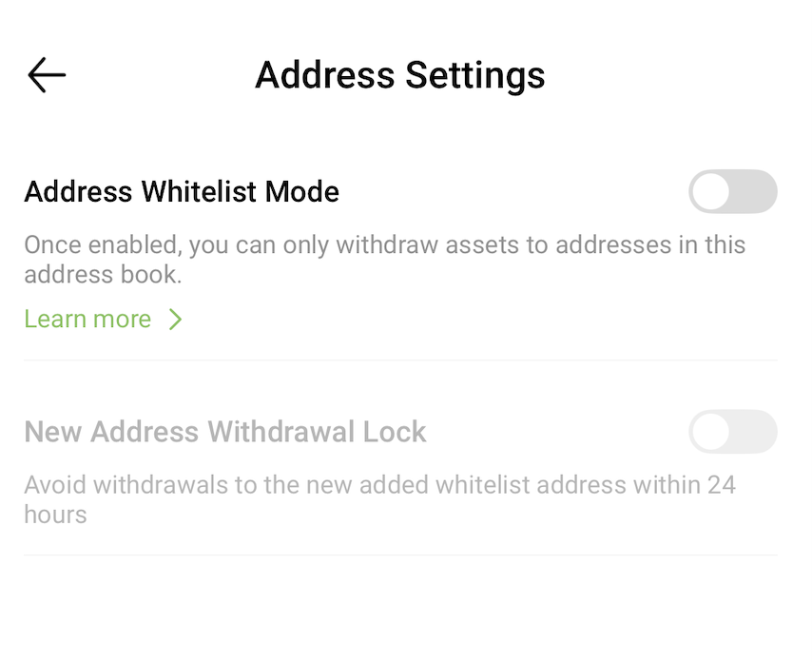This screenshot has height=662, width=812.
Task: Enable Address Whitelist Mode switch
Action: tap(732, 192)
